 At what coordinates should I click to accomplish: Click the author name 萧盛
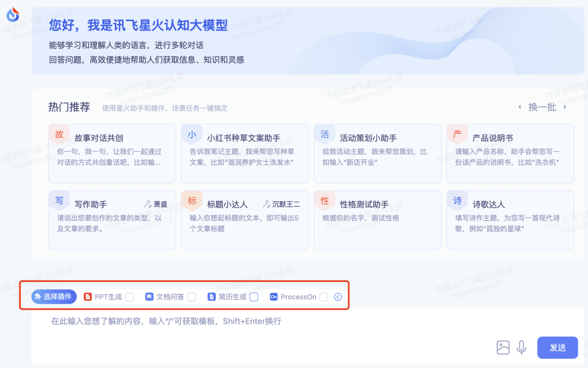coord(161,204)
